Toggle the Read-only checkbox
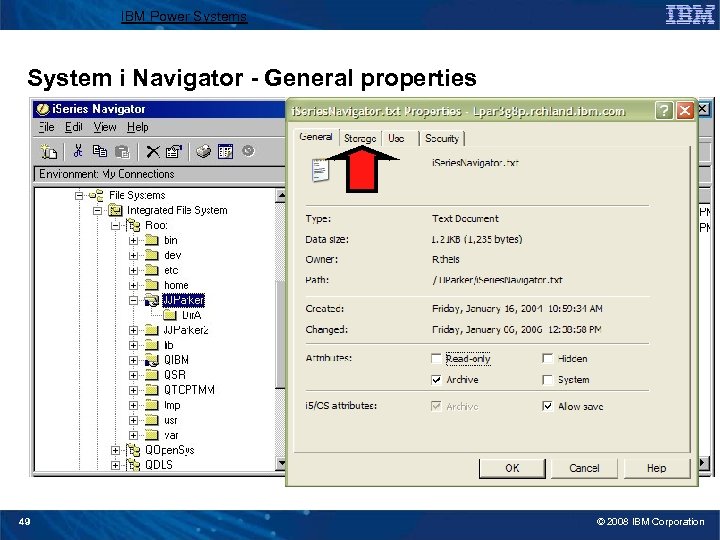Image resolution: width=720 pixels, height=540 pixels. pos(436,358)
